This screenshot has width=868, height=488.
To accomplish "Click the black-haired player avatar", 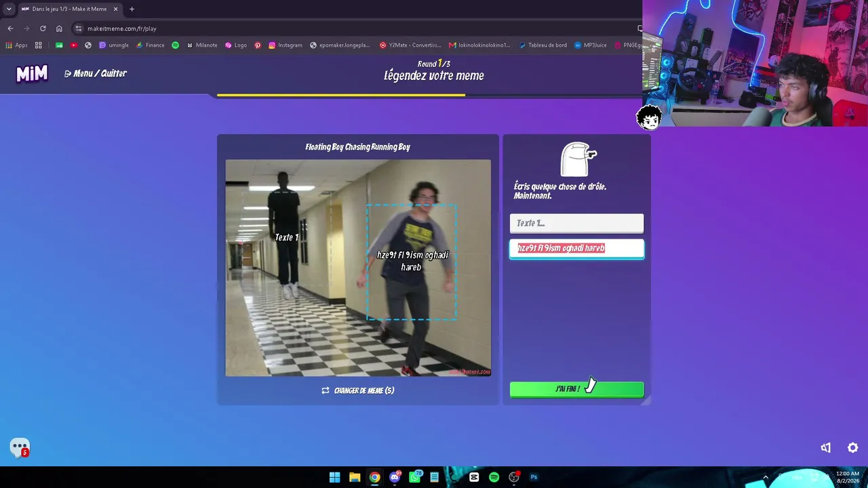I will tap(649, 117).
